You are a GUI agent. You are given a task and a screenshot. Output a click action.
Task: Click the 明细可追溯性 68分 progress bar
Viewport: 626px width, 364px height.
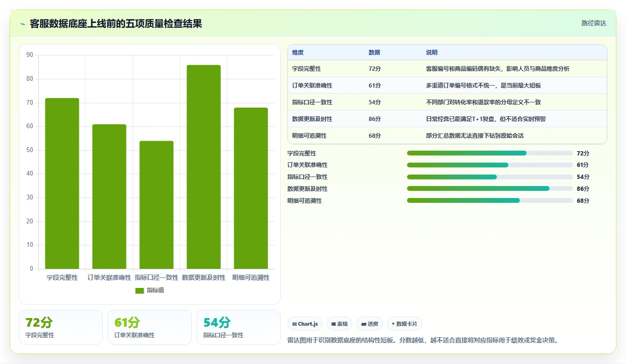[x=490, y=201]
